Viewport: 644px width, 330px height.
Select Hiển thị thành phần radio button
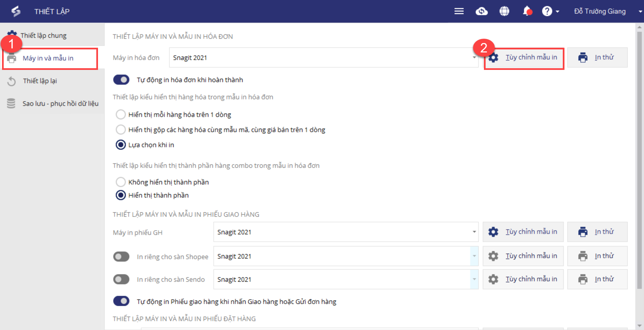pos(120,195)
